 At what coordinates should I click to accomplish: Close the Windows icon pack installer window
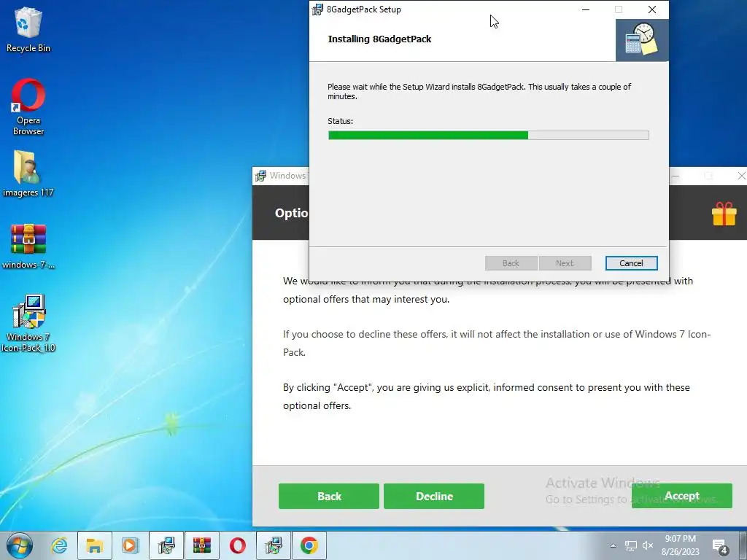coord(741,176)
